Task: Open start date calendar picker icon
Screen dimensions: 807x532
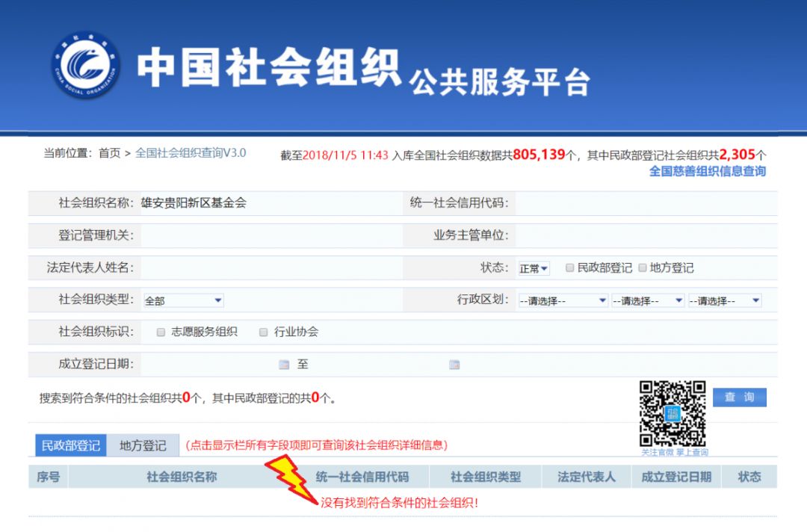Action: [x=284, y=365]
